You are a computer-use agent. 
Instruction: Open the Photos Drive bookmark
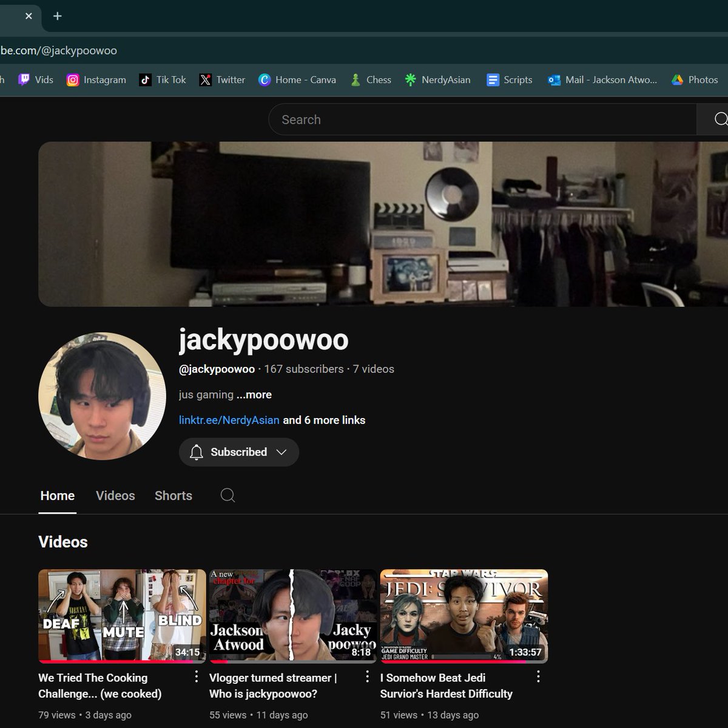pyautogui.click(x=695, y=79)
